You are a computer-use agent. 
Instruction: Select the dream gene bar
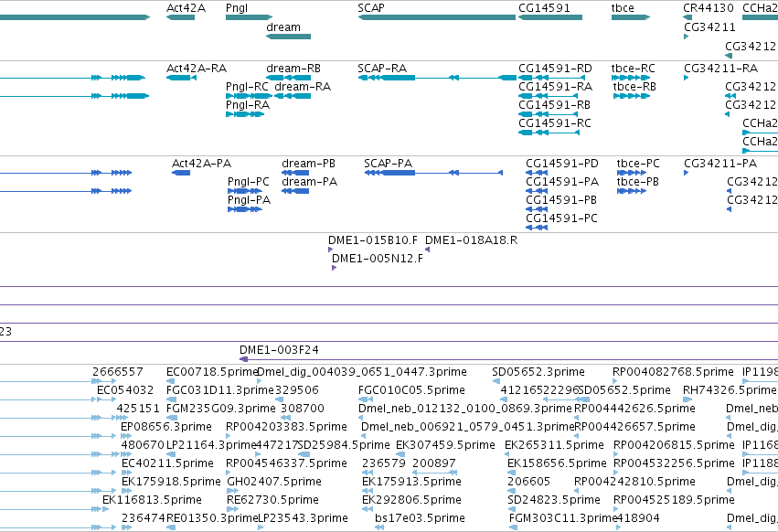[288, 37]
